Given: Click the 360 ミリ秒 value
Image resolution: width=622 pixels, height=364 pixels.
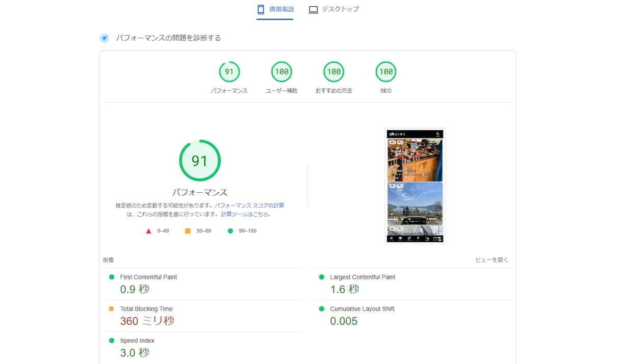Looking at the screenshot, I should pos(147,321).
